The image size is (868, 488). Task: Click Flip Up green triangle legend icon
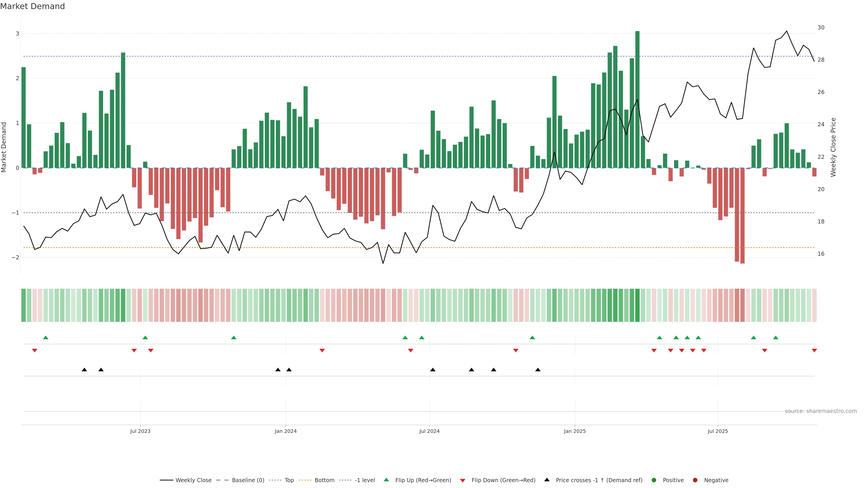[x=386, y=480]
